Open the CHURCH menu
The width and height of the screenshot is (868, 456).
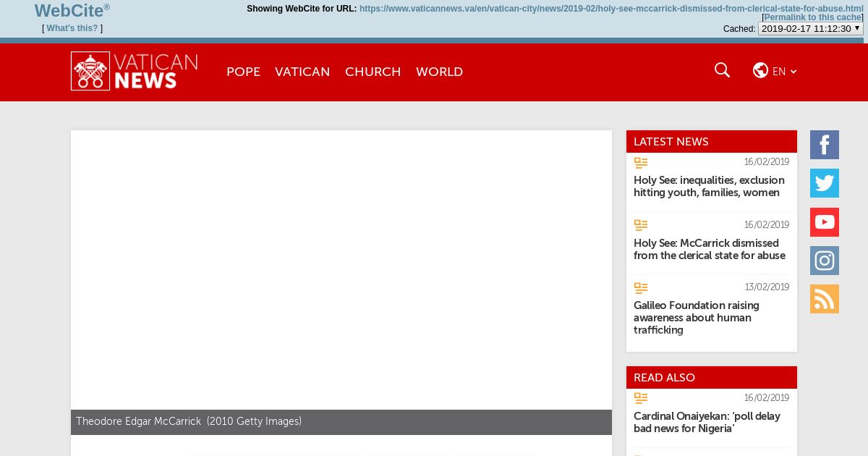coord(373,72)
